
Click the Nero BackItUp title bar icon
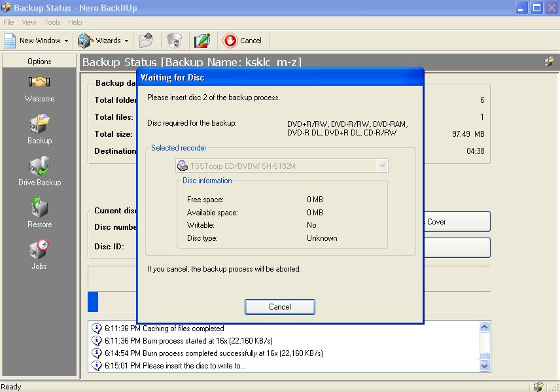(x=7, y=7)
